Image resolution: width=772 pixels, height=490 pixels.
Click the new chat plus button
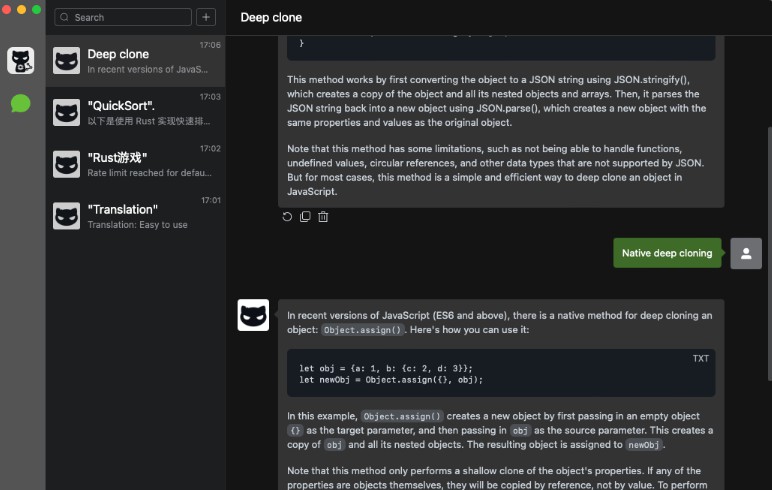pos(205,17)
